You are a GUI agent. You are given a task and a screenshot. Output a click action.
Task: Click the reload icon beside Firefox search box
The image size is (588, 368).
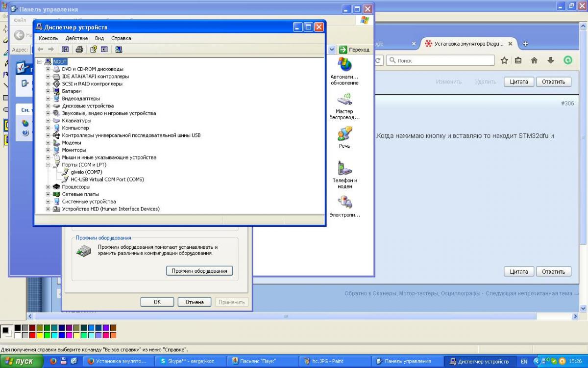(x=378, y=60)
